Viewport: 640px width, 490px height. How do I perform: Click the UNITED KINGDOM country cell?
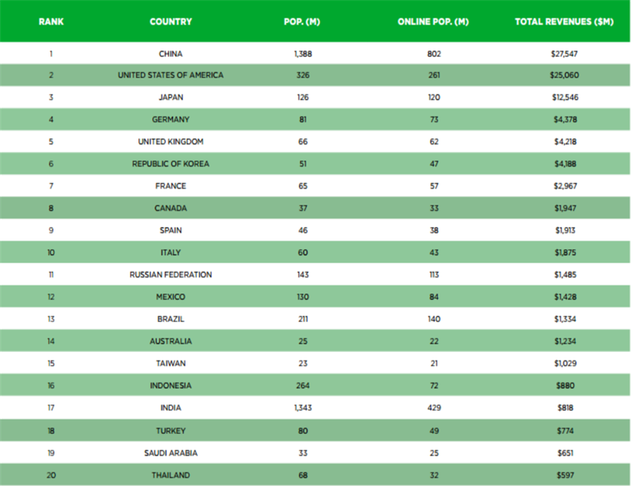(x=171, y=142)
